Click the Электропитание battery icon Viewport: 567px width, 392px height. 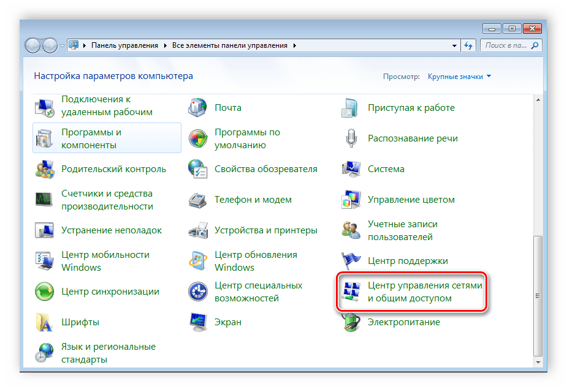(x=351, y=322)
